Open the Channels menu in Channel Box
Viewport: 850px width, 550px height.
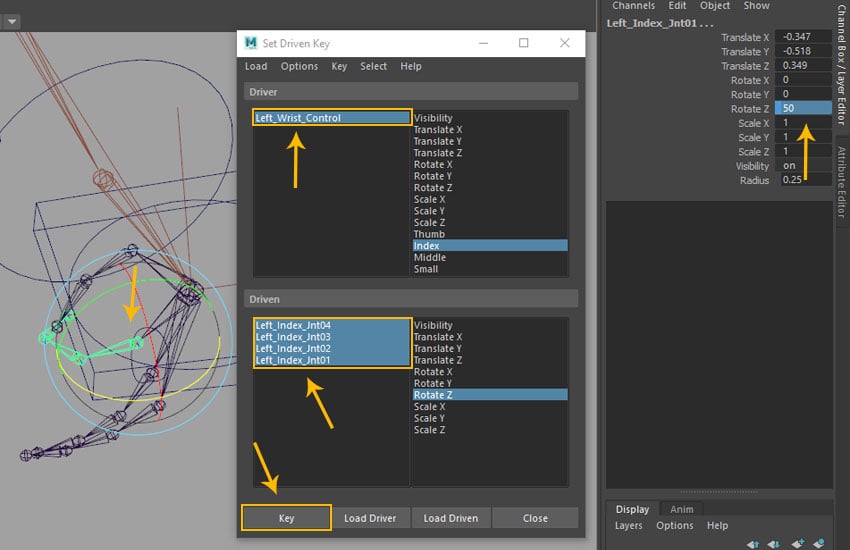click(x=634, y=6)
